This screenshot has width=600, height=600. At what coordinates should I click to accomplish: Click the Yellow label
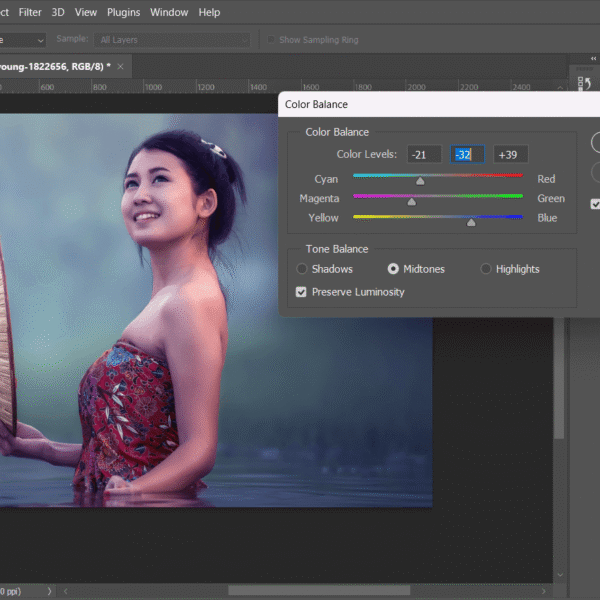323,218
